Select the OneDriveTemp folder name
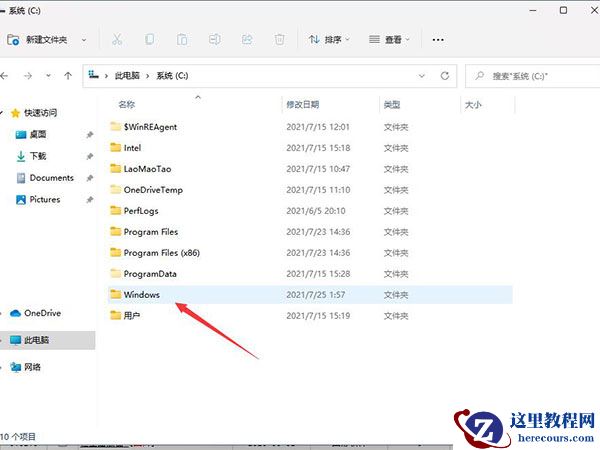 pyautogui.click(x=153, y=189)
